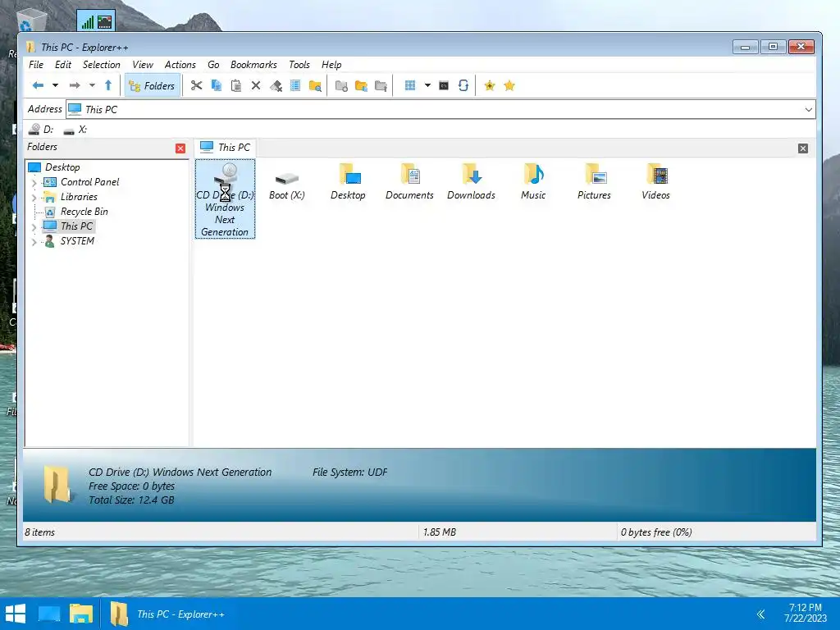Viewport: 840px width, 630px height.
Task: Select Control Panel in folder tree
Action: [81, 182]
